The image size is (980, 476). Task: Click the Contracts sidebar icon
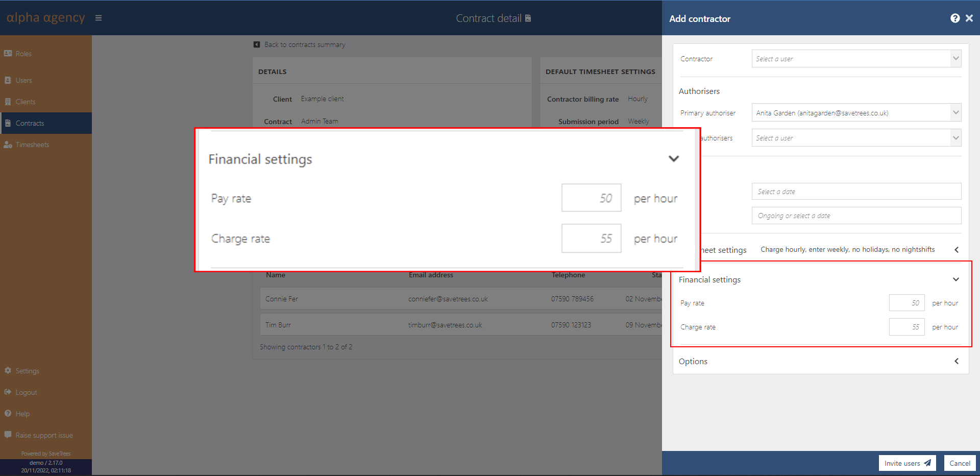(8, 123)
